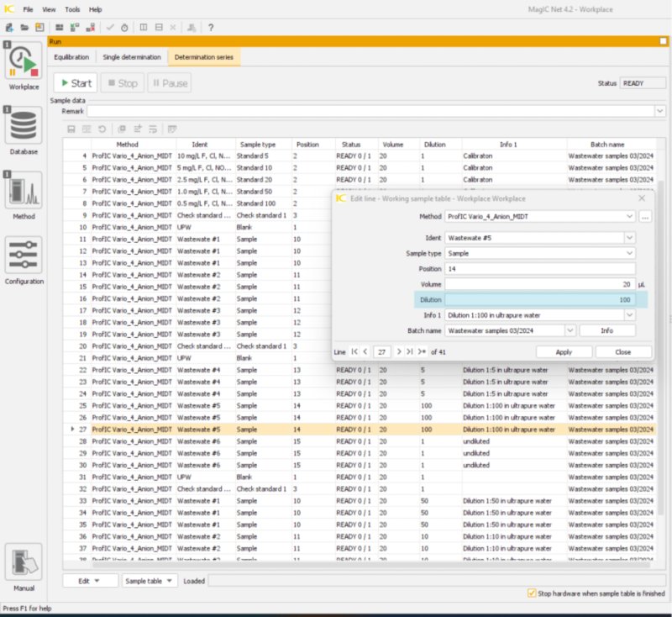Click the browse button beside Method field
Viewport: 672px width, 617px height.
pos(645,216)
